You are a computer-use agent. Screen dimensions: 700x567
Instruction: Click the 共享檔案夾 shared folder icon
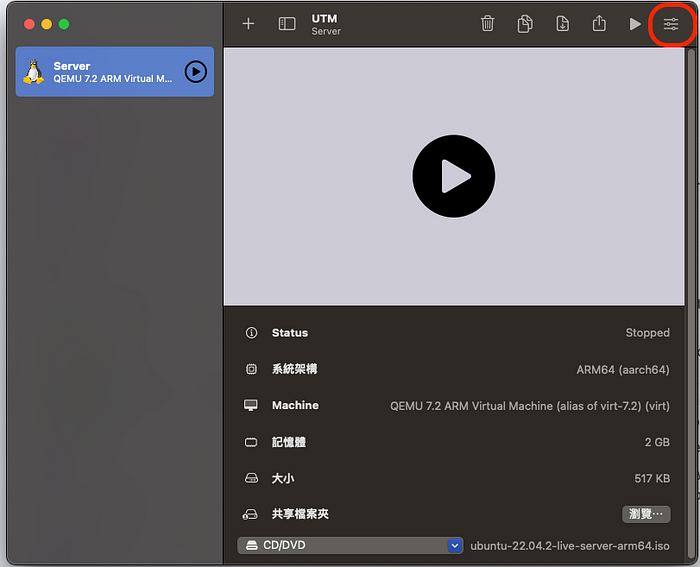(251, 514)
